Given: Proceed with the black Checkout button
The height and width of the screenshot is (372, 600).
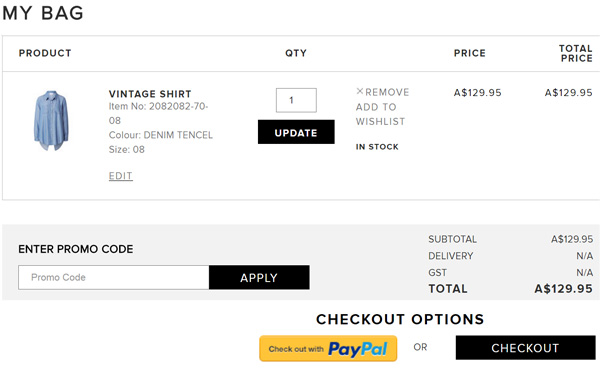Looking at the screenshot, I should [525, 348].
